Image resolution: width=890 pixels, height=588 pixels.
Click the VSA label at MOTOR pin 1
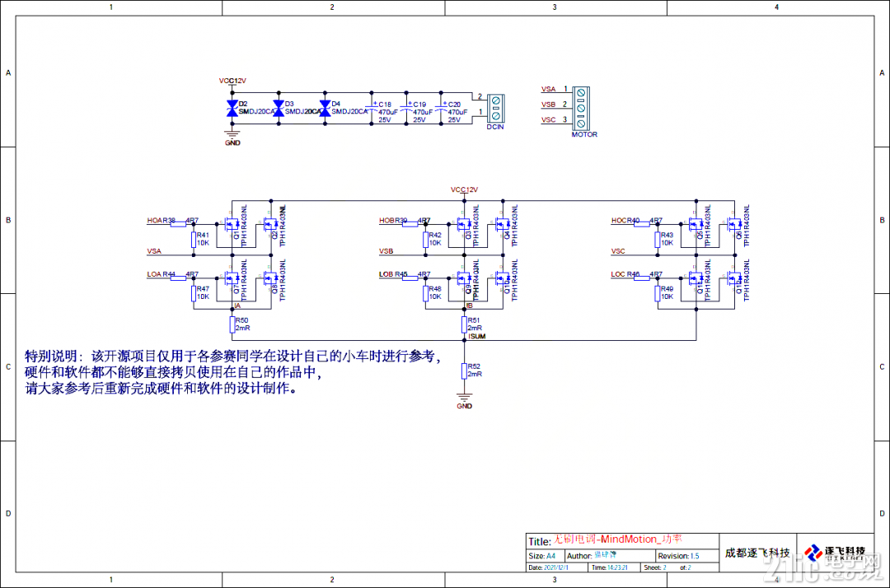pos(548,89)
